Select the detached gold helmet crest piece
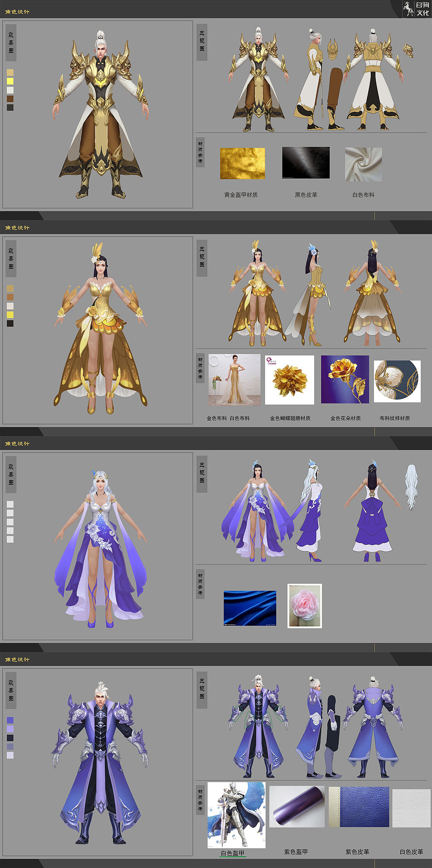This screenshot has width=432, height=868. pyautogui.click(x=333, y=49)
